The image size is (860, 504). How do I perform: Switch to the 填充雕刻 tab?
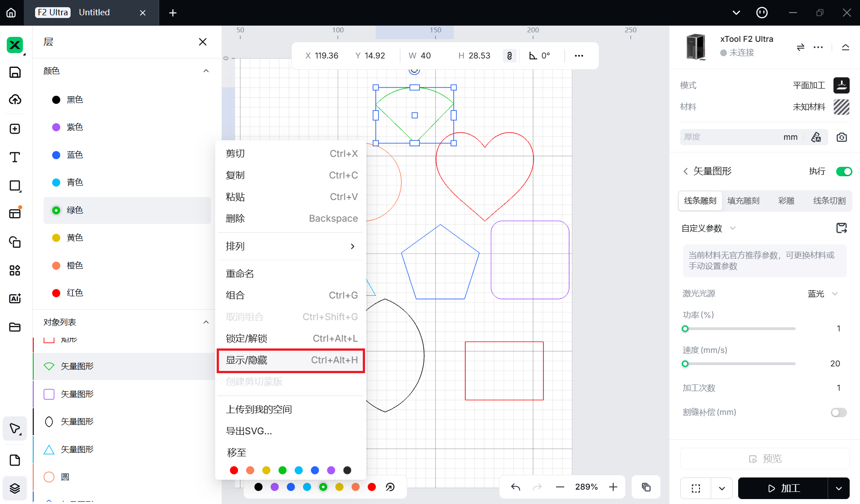coord(743,201)
